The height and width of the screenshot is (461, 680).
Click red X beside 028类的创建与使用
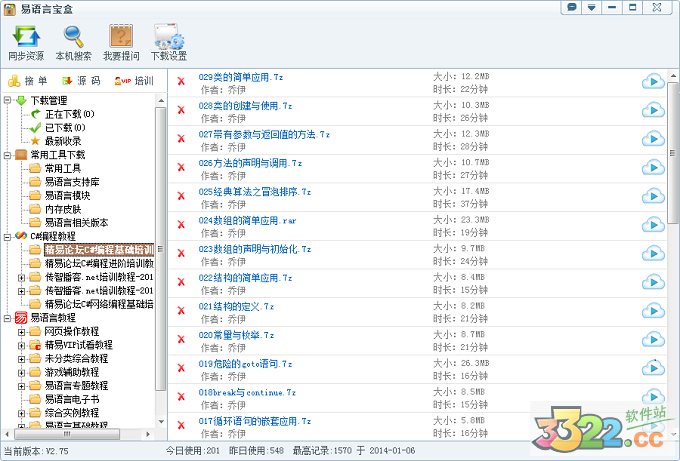(181, 110)
